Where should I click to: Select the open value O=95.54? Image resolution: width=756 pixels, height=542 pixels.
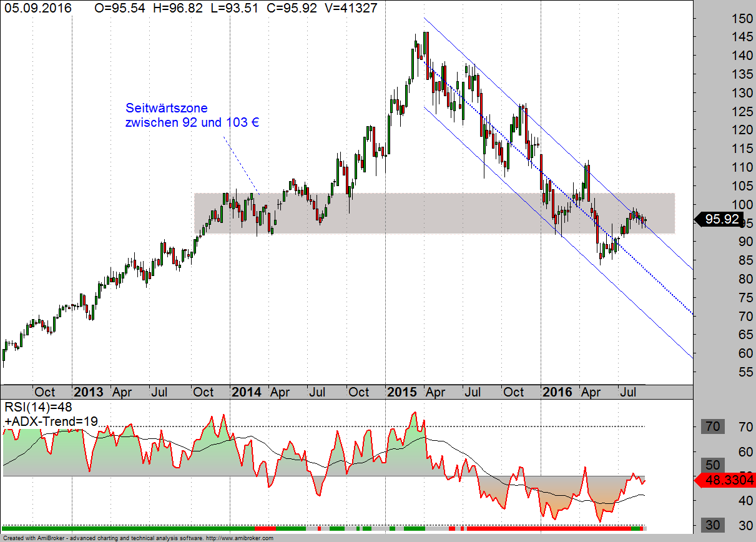(121, 9)
